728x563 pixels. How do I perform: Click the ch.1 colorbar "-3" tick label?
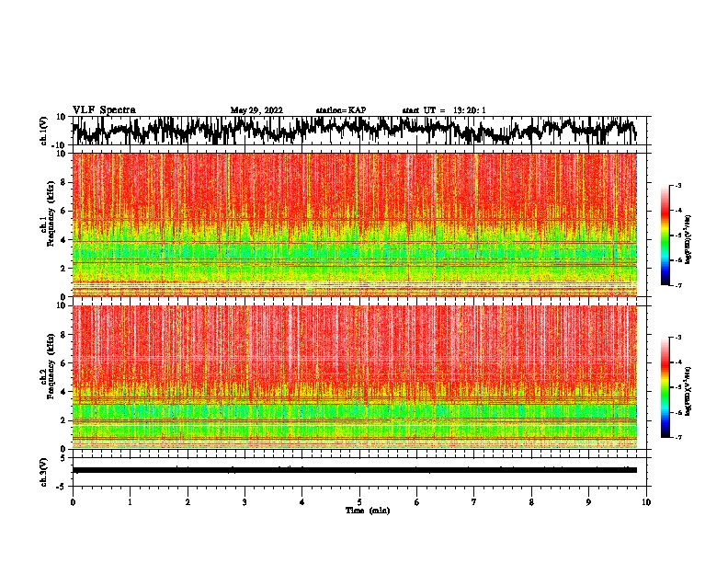677,186
